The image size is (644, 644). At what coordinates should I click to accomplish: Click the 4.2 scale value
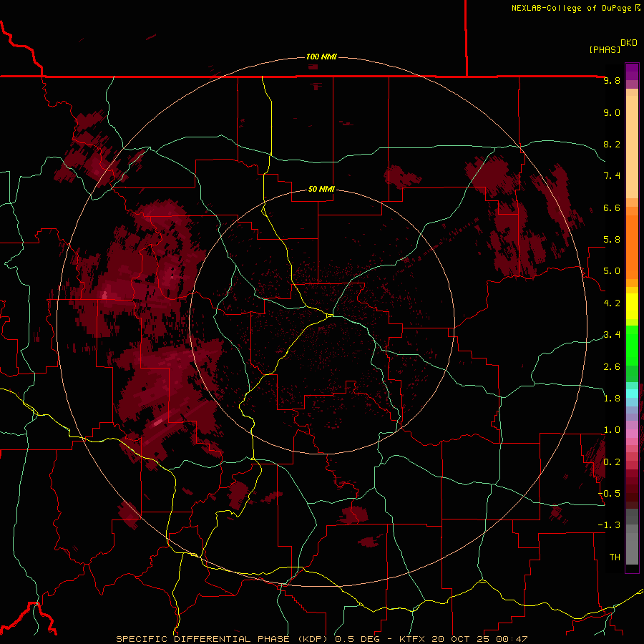(612, 303)
